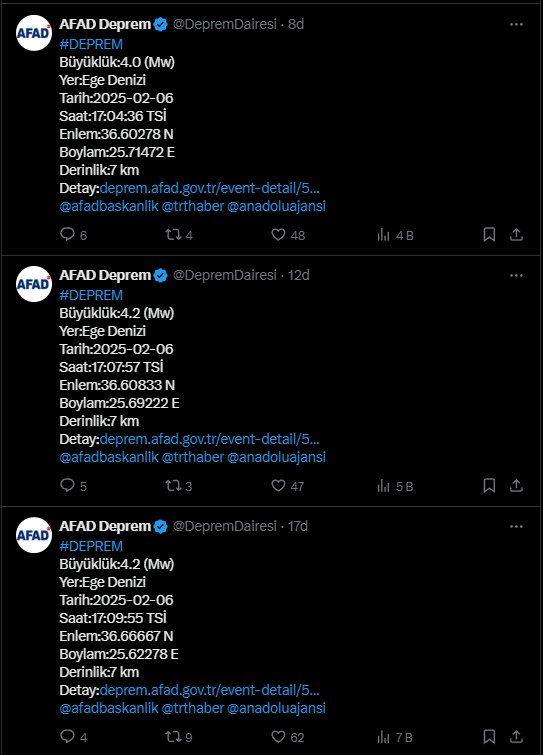Screen dimensions: 543x755
Task: Open more options on 12d tweet
Action: (x=516, y=275)
